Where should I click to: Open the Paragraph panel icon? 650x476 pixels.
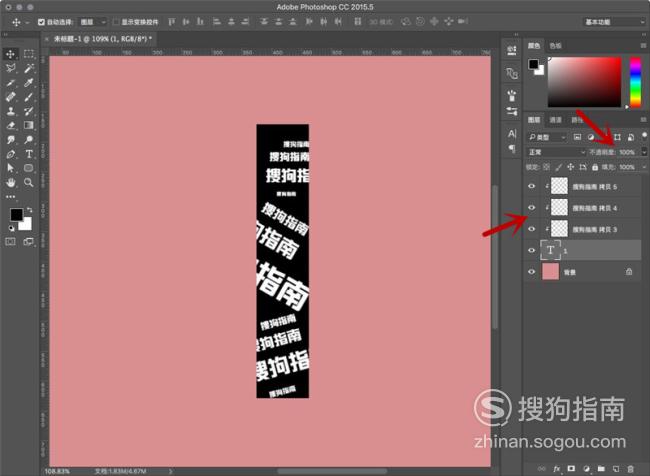pos(512,148)
